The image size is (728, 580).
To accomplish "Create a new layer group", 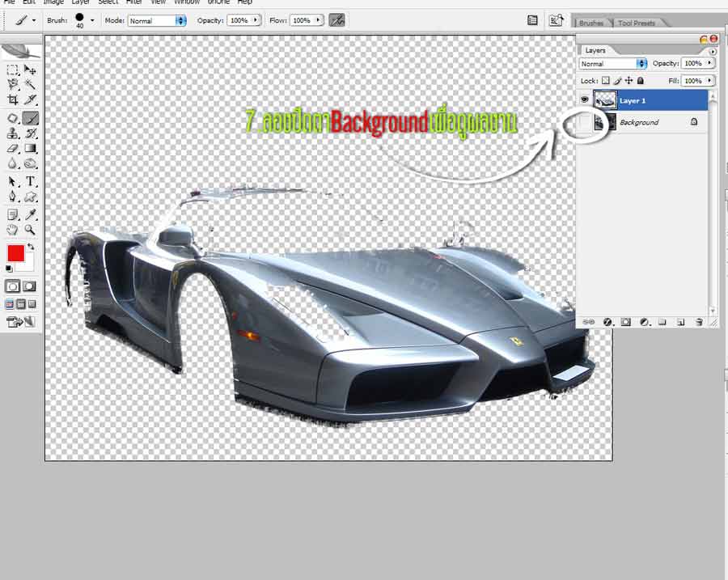I will click(662, 322).
